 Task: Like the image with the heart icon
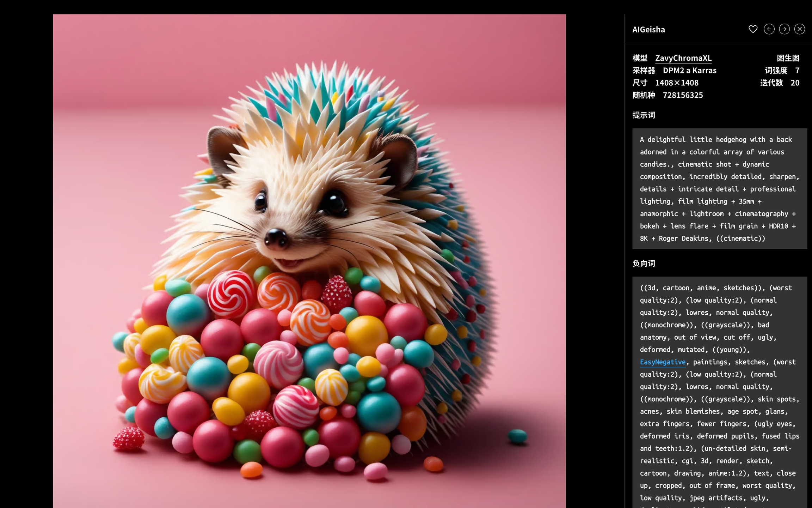(x=753, y=29)
